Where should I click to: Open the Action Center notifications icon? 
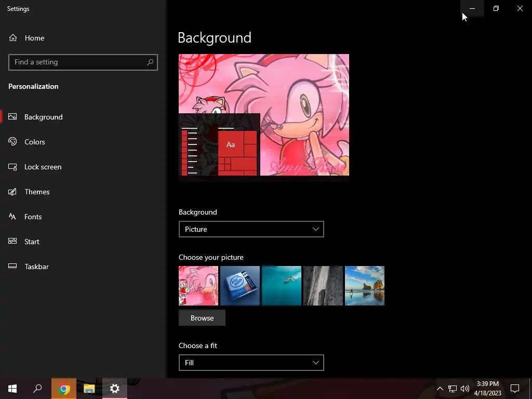[515, 389]
